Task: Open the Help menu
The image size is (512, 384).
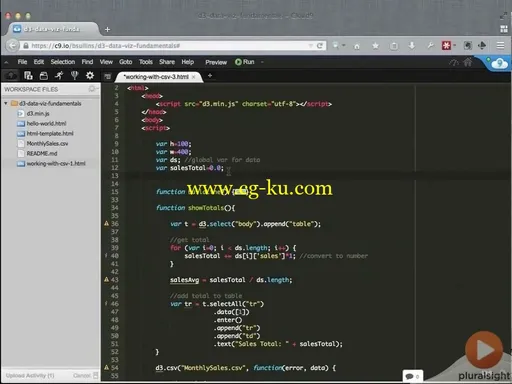Action: coord(188,62)
